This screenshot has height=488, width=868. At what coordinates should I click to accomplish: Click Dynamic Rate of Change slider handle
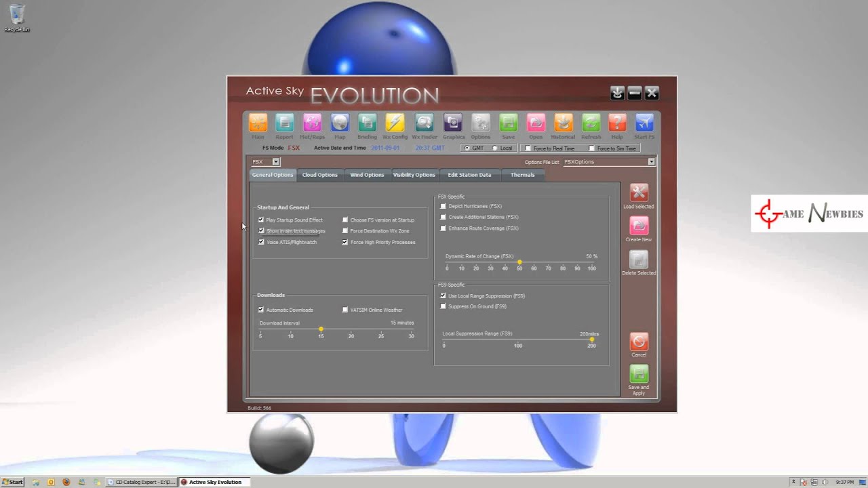(519, 262)
